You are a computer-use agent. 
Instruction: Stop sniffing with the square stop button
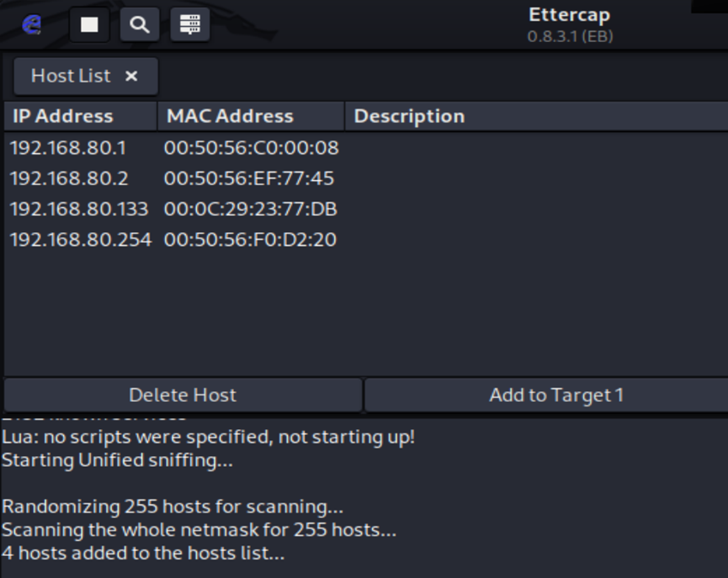89,25
